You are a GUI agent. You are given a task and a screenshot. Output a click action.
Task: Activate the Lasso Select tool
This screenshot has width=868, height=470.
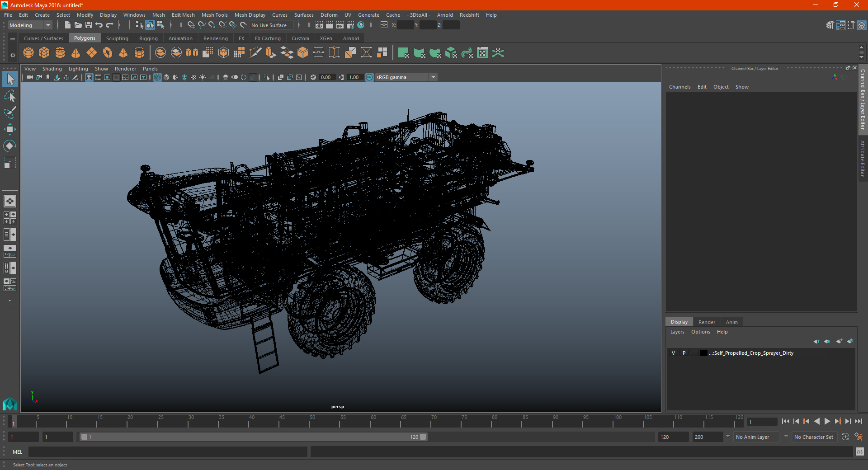click(x=10, y=96)
